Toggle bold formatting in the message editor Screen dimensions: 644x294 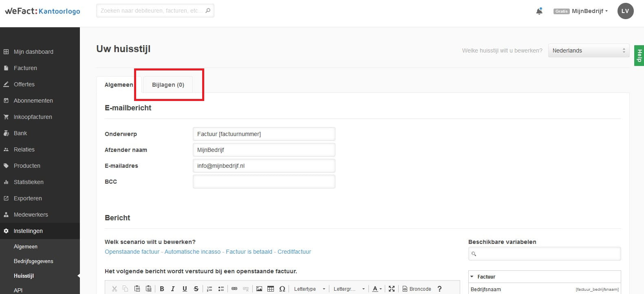162,289
